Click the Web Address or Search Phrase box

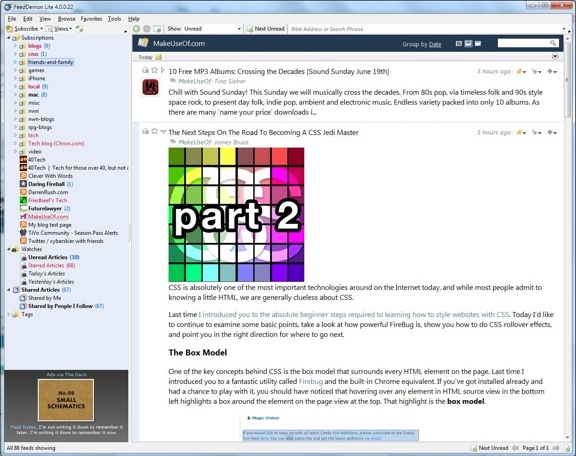425,29
